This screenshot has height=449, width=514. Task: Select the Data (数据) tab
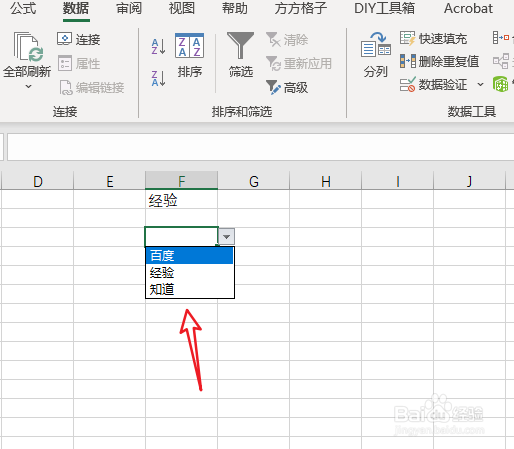click(x=76, y=8)
